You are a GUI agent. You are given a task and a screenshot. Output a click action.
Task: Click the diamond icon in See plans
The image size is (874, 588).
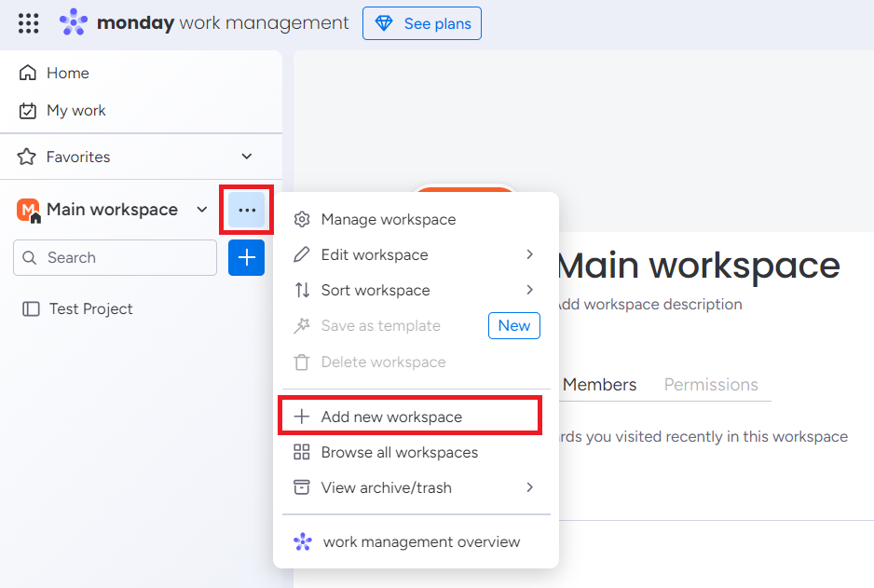coord(384,23)
